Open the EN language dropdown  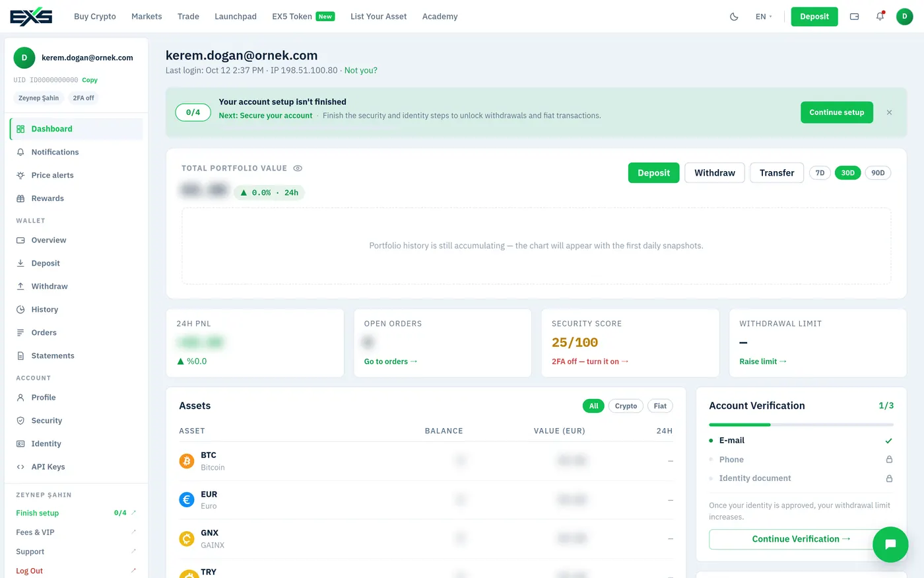pyautogui.click(x=764, y=17)
